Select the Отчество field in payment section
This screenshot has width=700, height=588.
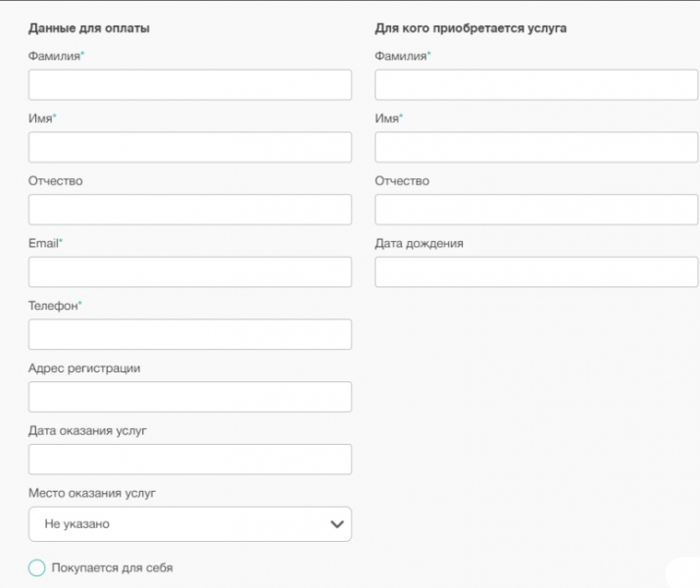pos(189,210)
